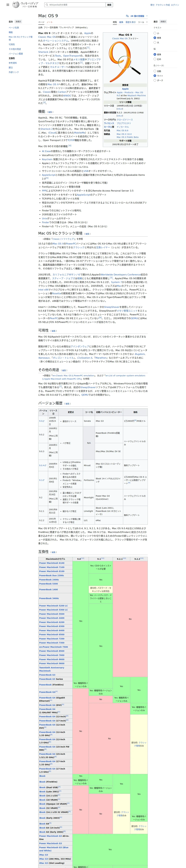Edit the その他の用途 section
Viewport: 186px width, 868px height.
(64, 370)
